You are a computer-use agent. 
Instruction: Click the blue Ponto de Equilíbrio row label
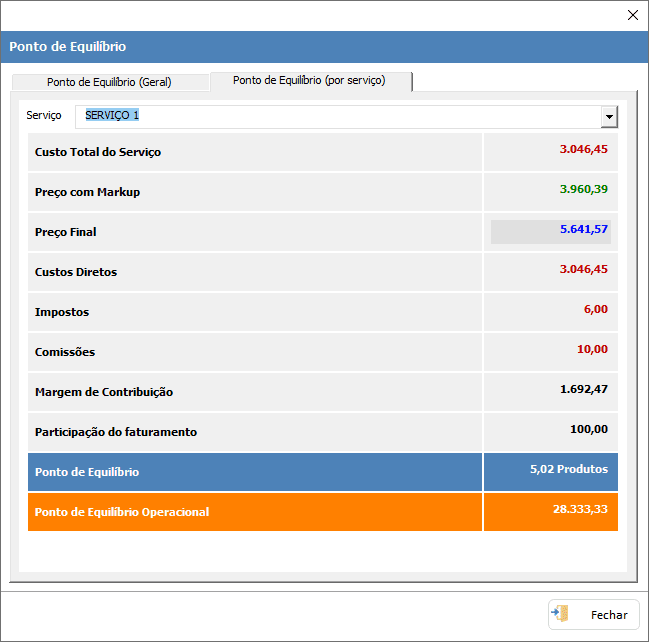87,472
